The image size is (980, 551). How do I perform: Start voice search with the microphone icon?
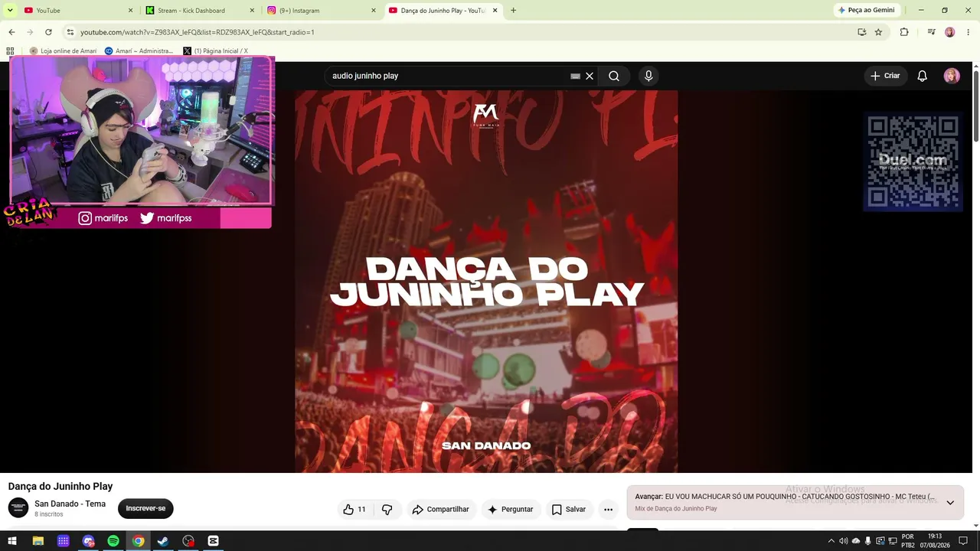(648, 76)
